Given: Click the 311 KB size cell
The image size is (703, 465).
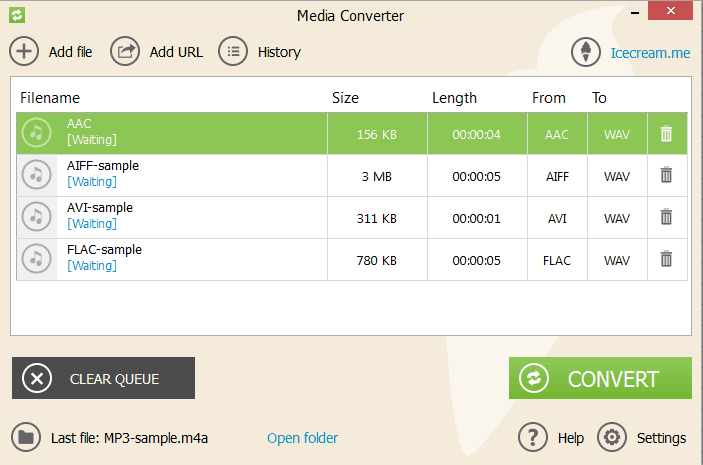Looking at the screenshot, I should (377, 219).
